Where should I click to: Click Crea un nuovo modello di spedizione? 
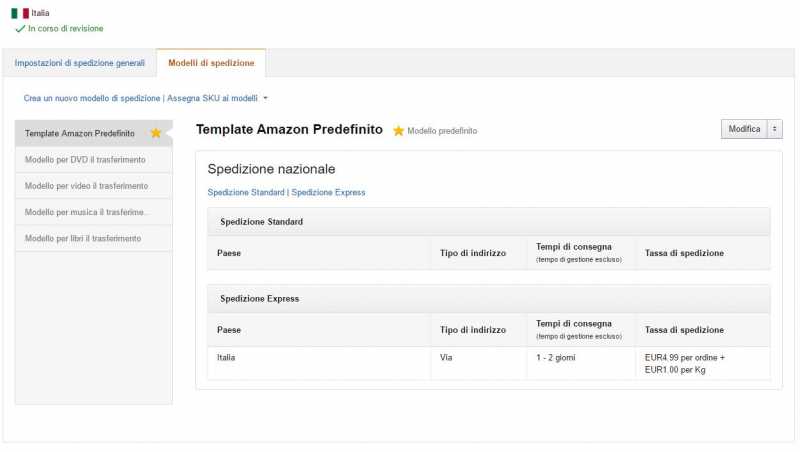(92, 98)
